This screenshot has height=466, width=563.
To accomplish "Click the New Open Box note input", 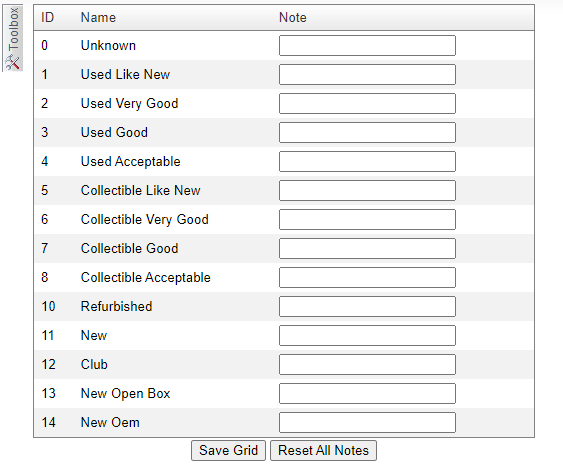I will (367, 393).
